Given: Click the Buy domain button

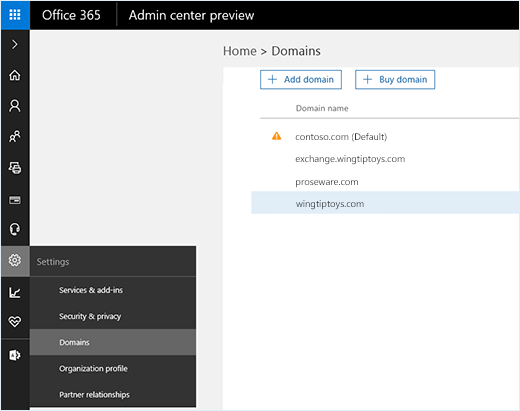Looking at the screenshot, I should (395, 80).
